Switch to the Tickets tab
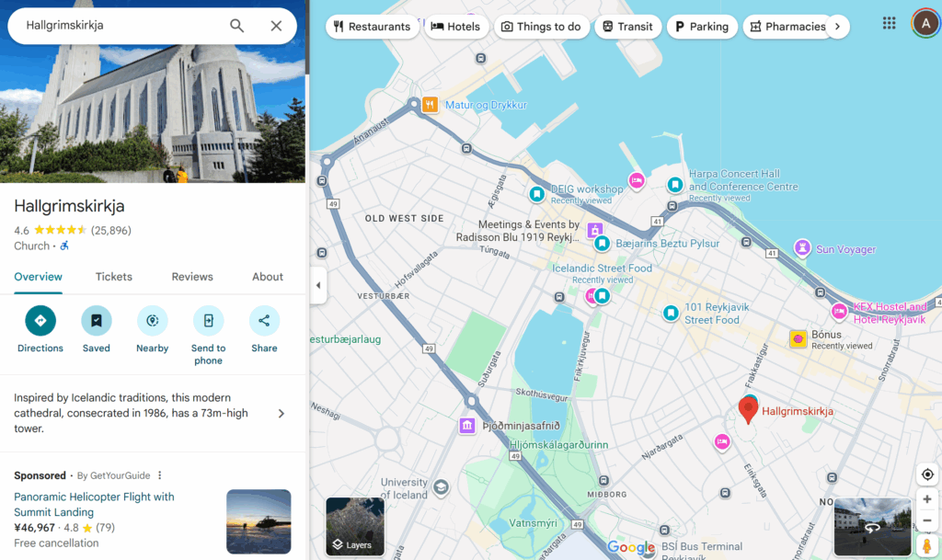 pos(113,277)
